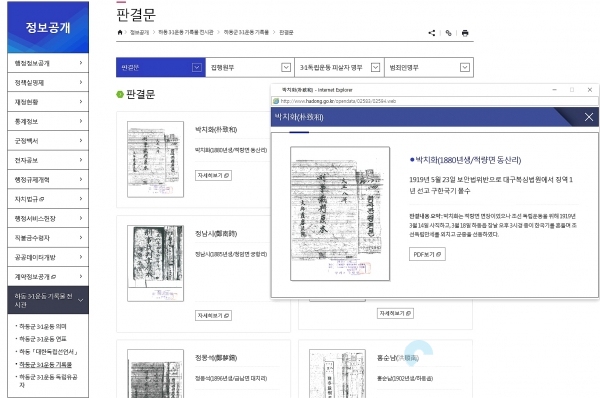Click the print page icon
Image resolution: width=600 pixels, height=398 pixels.
pyautogui.click(x=465, y=33)
